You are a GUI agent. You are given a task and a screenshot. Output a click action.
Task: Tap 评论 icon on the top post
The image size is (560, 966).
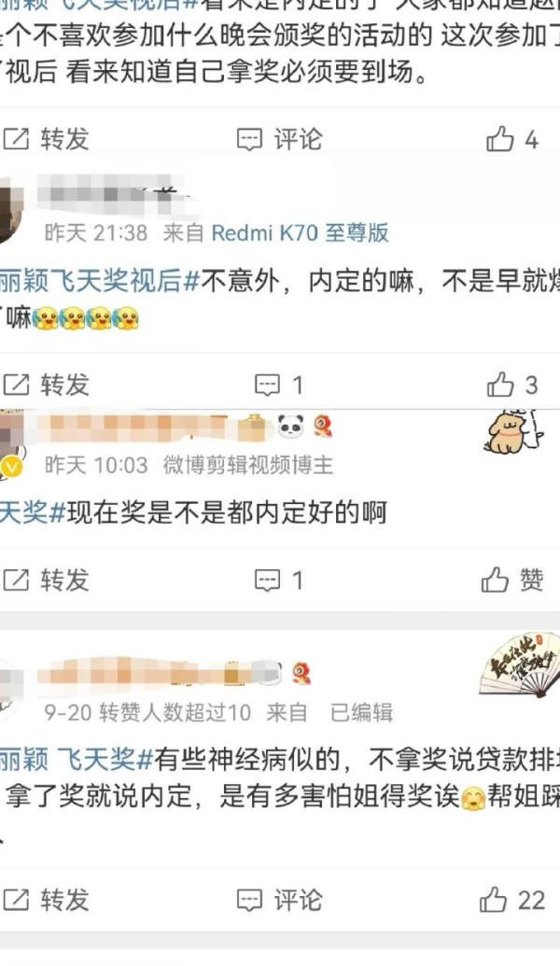(280, 139)
